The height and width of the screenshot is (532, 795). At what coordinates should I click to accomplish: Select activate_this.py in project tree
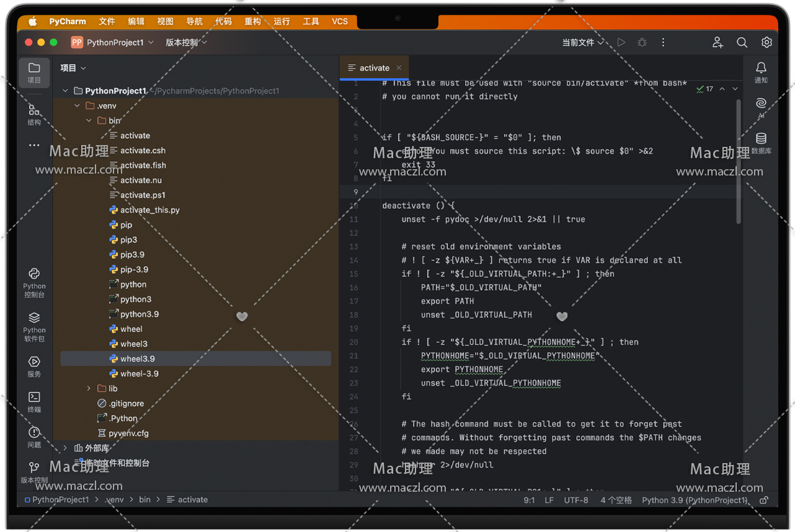pos(149,210)
